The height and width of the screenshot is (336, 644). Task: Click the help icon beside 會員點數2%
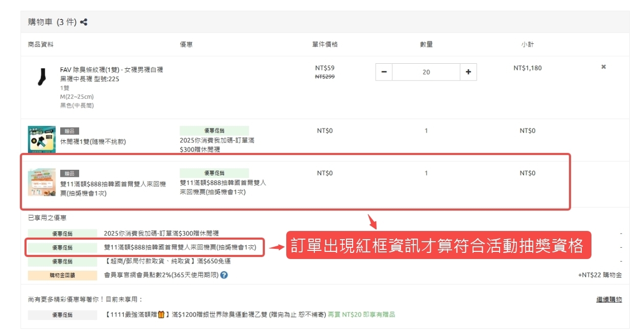coord(224,275)
